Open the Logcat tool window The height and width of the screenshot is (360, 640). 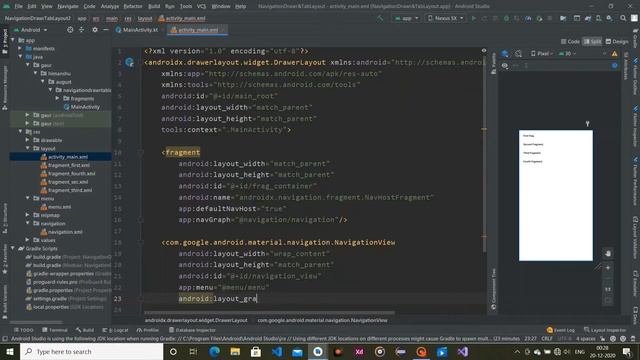point(116,330)
